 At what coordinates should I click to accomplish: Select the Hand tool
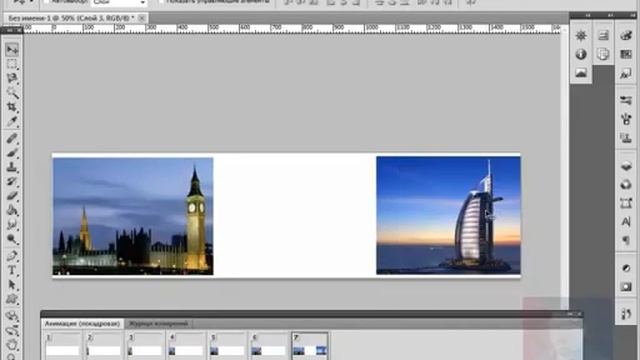click(x=12, y=344)
